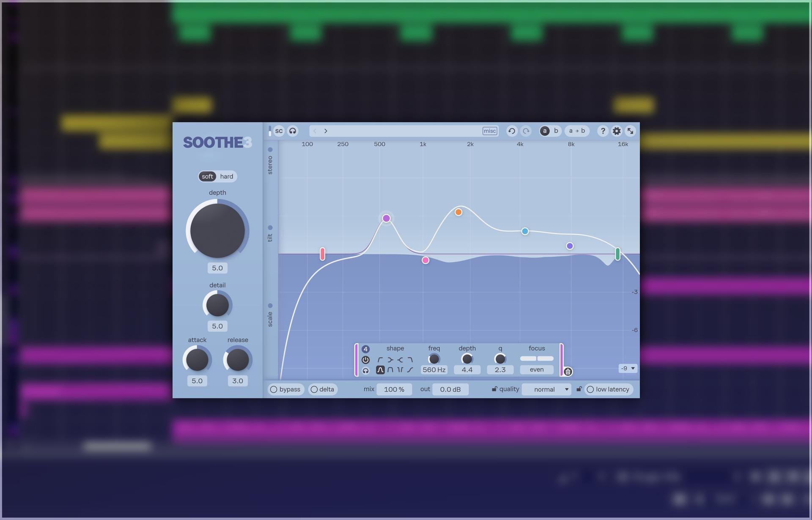Switch to state B
The image size is (812, 520).
click(556, 131)
